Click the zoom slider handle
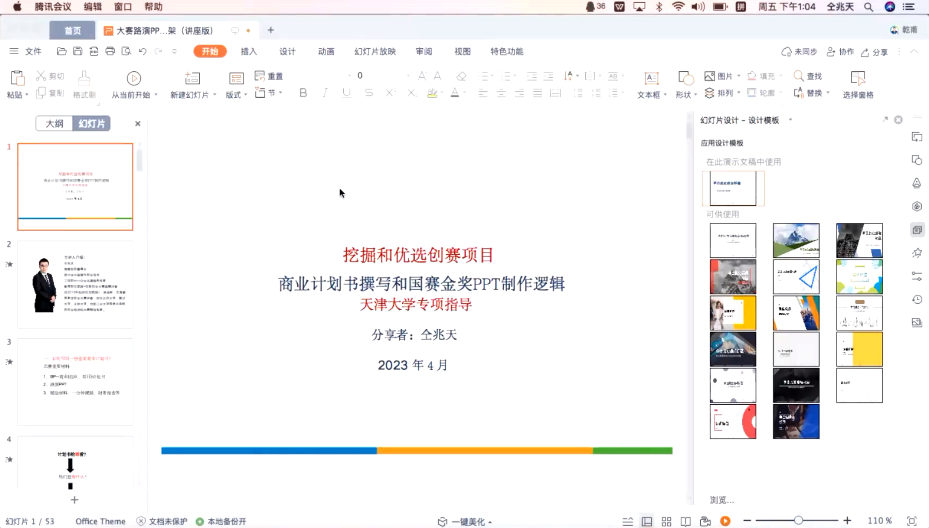The image size is (929, 528). click(x=798, y=521)
